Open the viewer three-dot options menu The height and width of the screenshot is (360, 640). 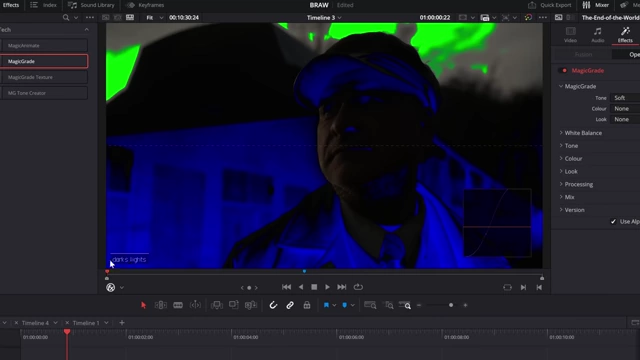[x=542, y=18]
